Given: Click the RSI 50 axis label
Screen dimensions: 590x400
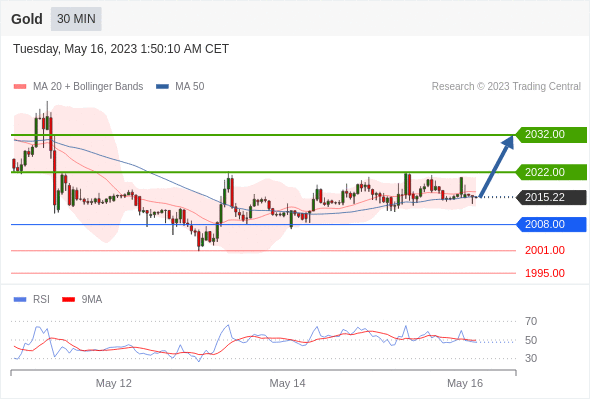Looking at the screenshot, I should click(531, 340).
